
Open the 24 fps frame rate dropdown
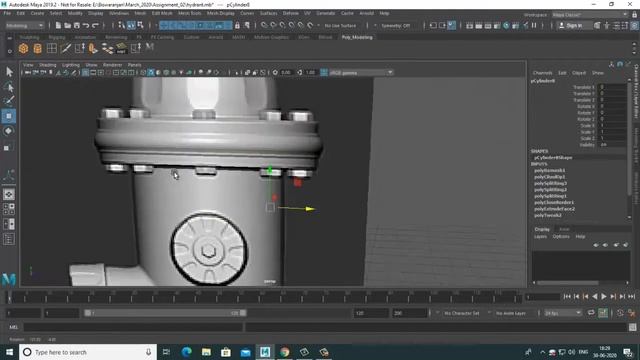click(563, 313)
